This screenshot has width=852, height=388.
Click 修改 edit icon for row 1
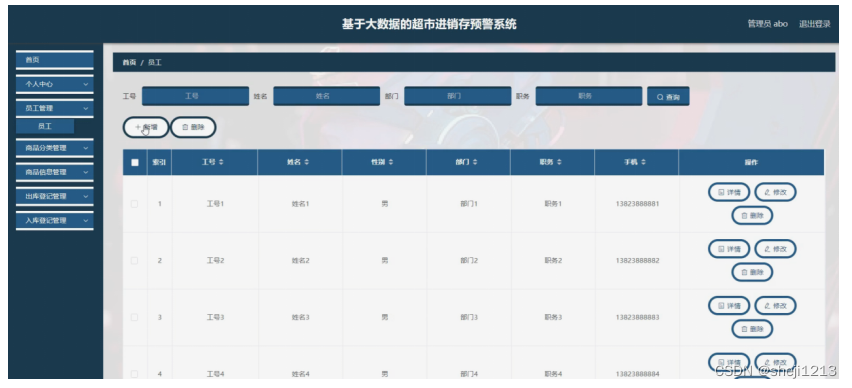pos(775,192)
